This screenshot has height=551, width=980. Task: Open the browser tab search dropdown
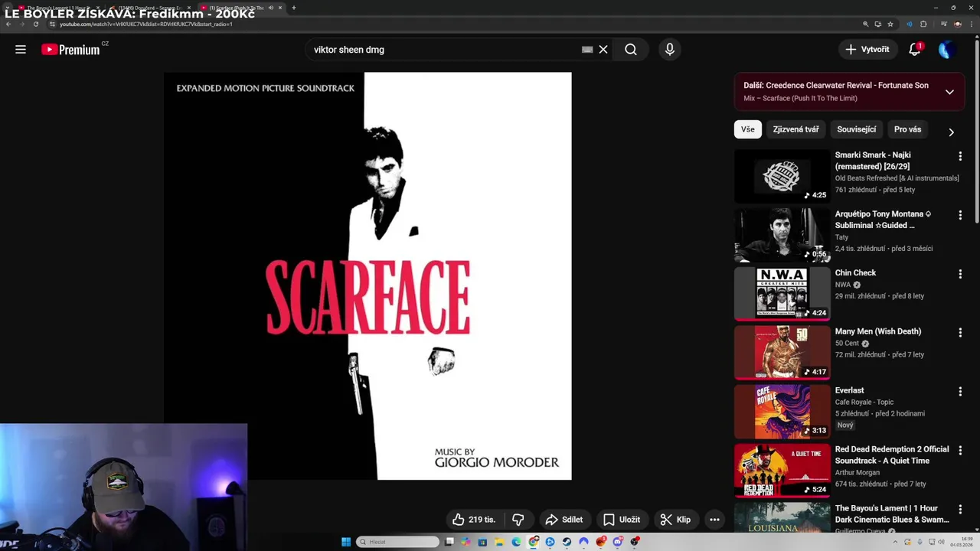tap(7, 8)
